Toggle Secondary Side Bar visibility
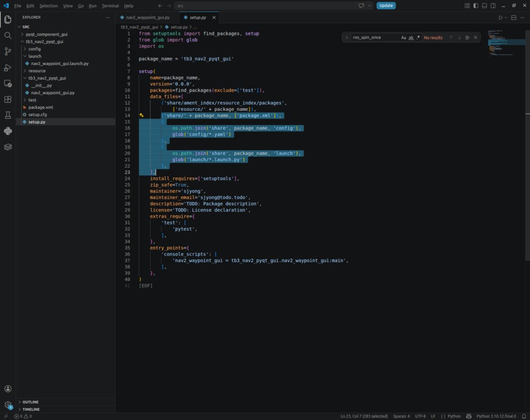Image resolution: width=530 pixels, height=420 pixels. click(493, 6)
